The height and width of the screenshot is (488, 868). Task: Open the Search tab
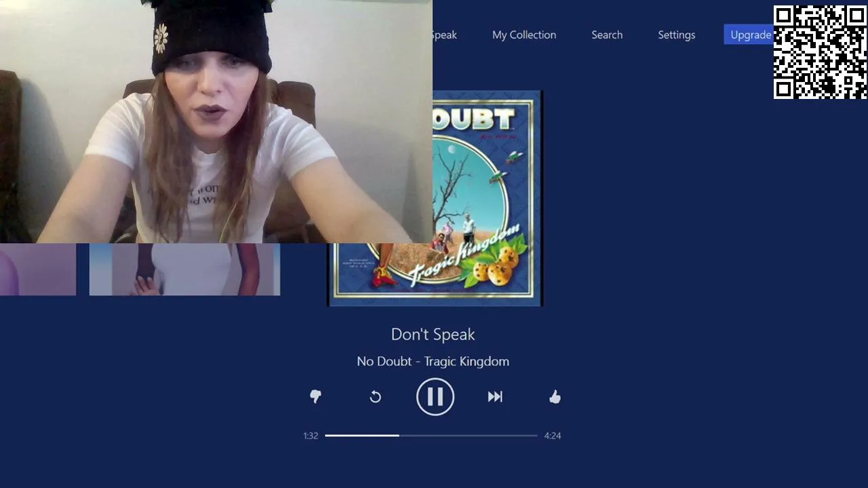[x=607, y=35]
